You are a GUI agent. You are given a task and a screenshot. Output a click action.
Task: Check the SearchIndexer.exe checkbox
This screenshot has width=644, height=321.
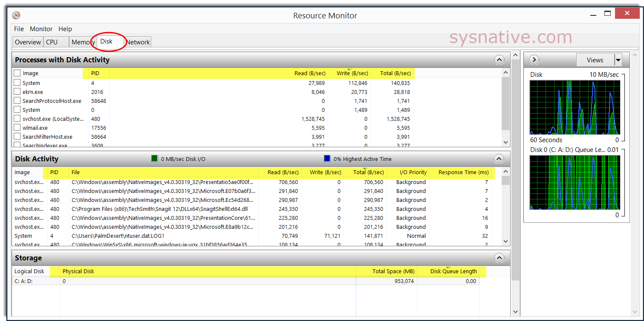pyautogui.click(x=17, y=145)
